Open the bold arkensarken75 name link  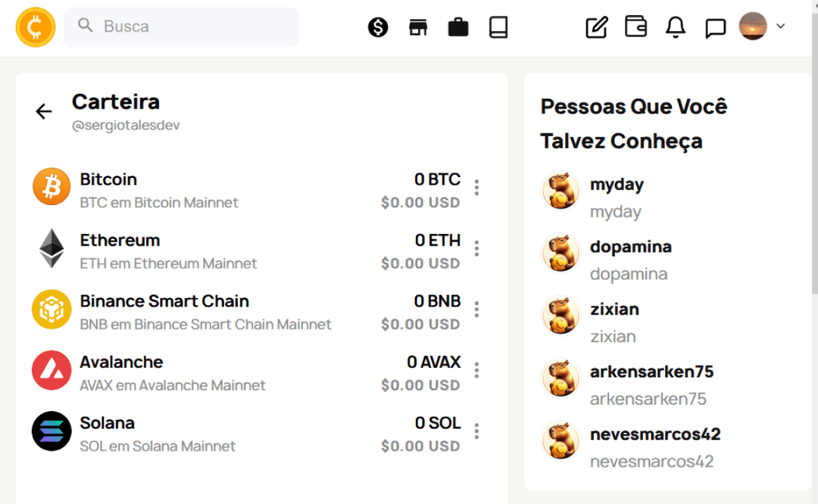point(651,372)
